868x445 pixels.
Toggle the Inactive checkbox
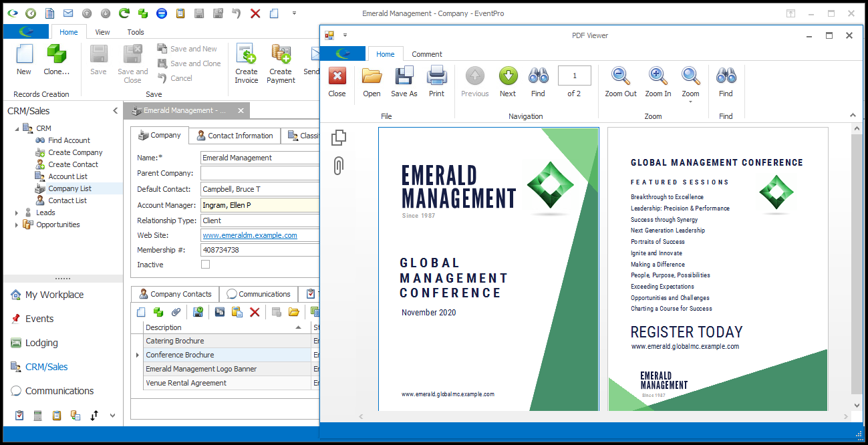click(x=206, y=265)
